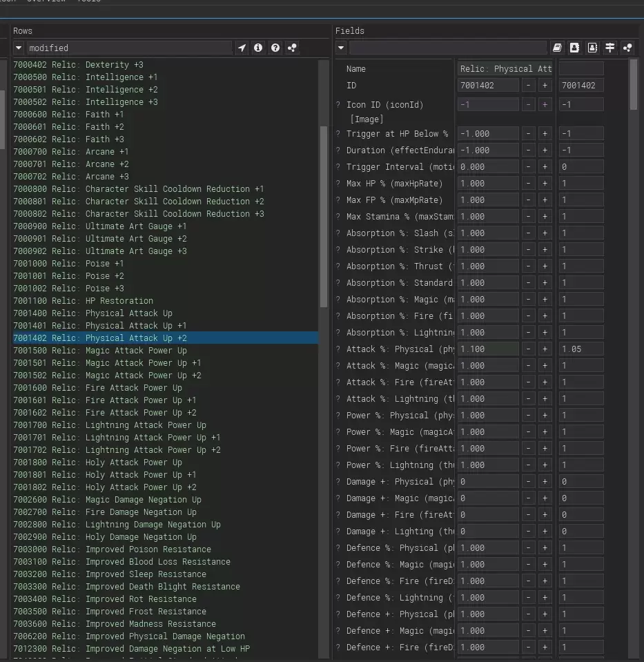Click the book icon in Fields toolbar
This screenshot has width=644, height=662.
tap(558, 48)
